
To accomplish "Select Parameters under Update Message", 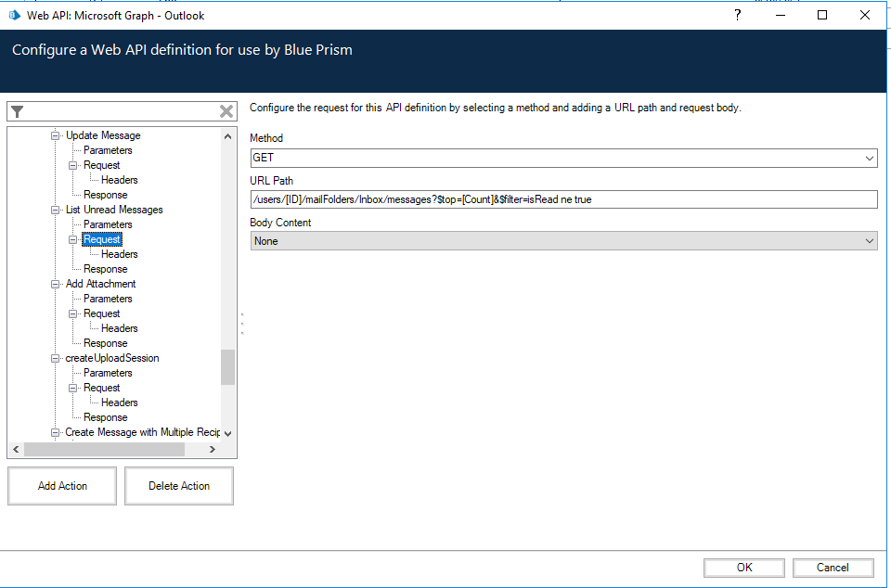I will 108,150.
